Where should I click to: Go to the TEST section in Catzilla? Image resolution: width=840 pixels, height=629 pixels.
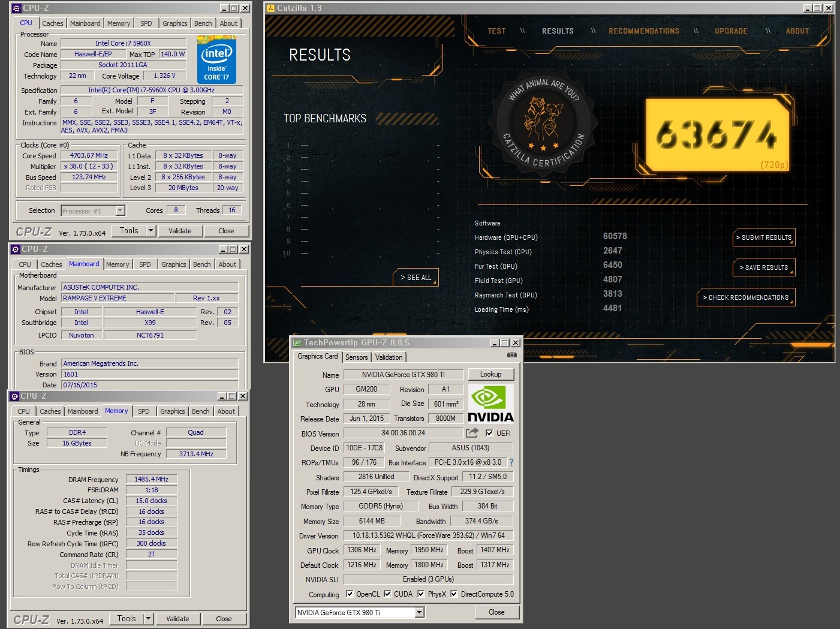pos(496,31)
